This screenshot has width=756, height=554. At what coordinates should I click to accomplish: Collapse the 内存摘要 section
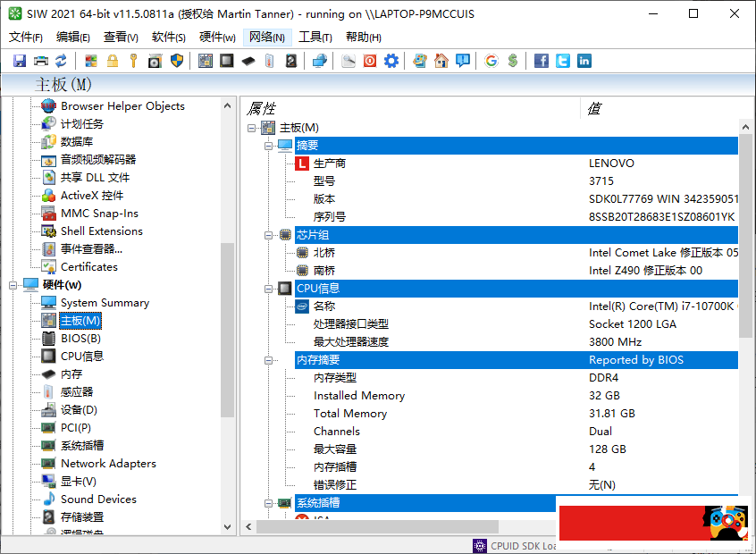(x=269, y=360)
